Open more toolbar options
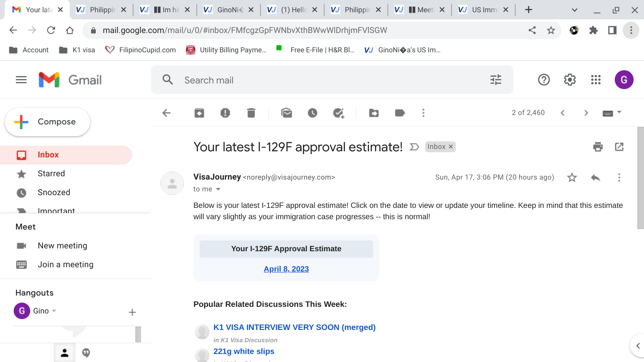This screenshot has height=362, width=644. click(424, 113)
